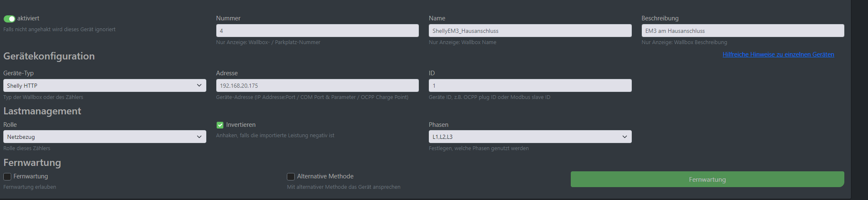Toggle the aktiviert switch off

[9, 19]
